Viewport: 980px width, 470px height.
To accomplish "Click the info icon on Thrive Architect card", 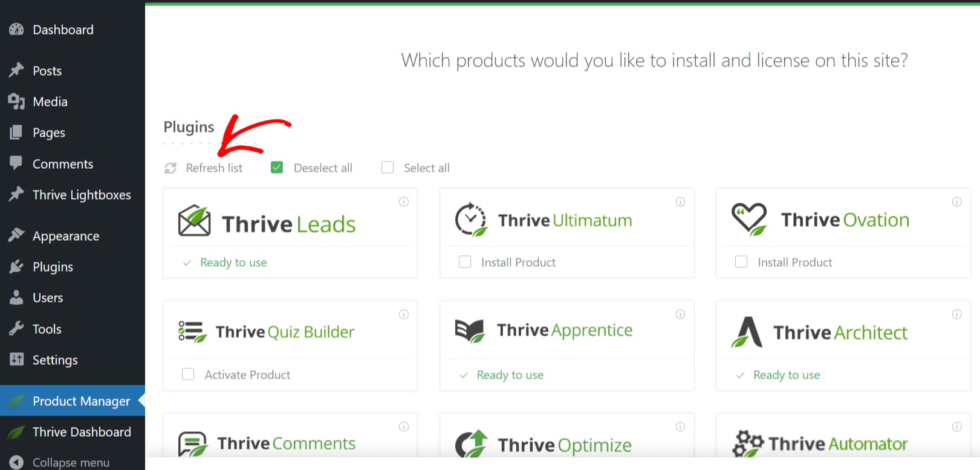I will [x=956, y=315].
